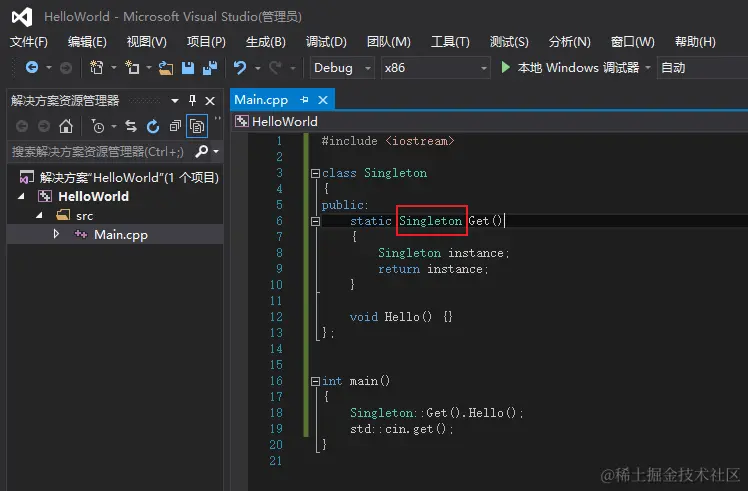Close the Main.cpp tab

[323, 100]
